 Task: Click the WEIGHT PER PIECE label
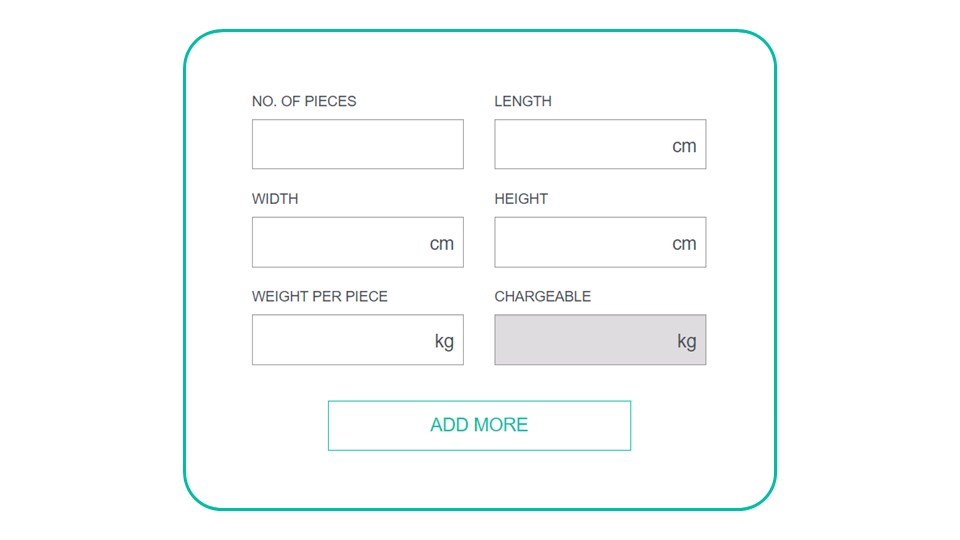[x=320, y=296]
